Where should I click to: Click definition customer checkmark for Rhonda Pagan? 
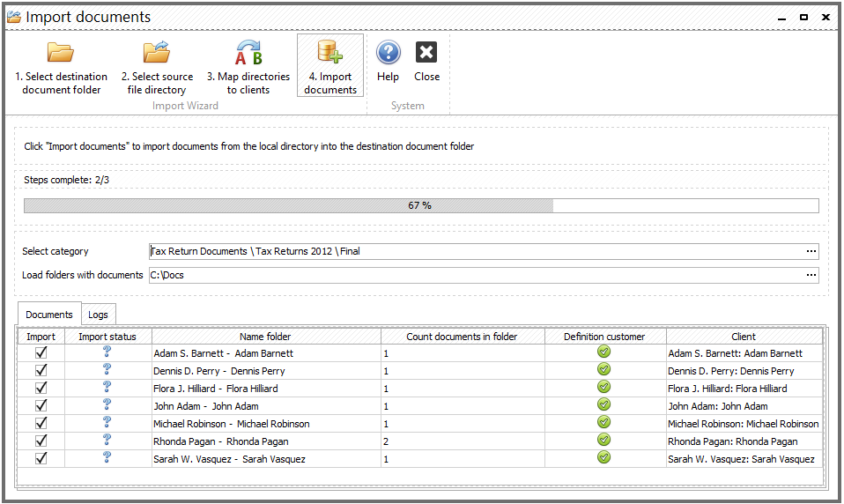pos(604,440)
